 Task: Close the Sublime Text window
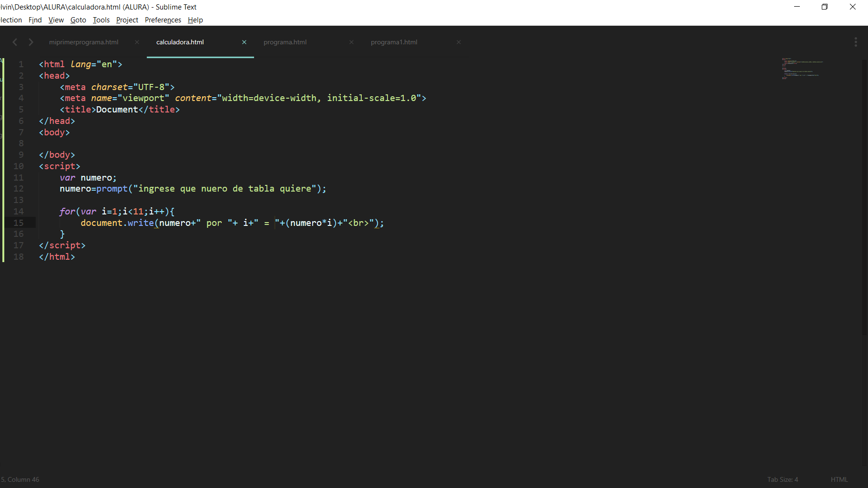pos(853,7)
